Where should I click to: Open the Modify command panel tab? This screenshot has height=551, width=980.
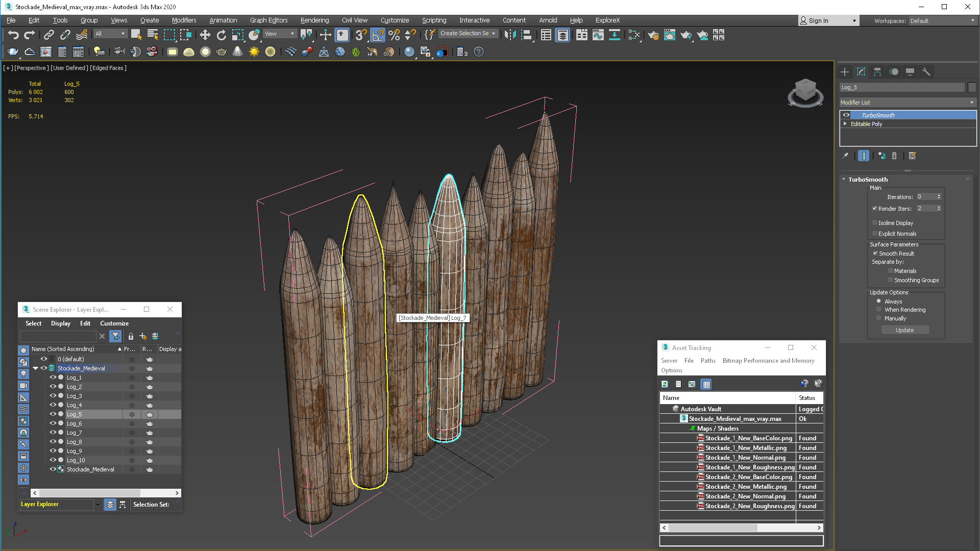click(x=861, y=72)
